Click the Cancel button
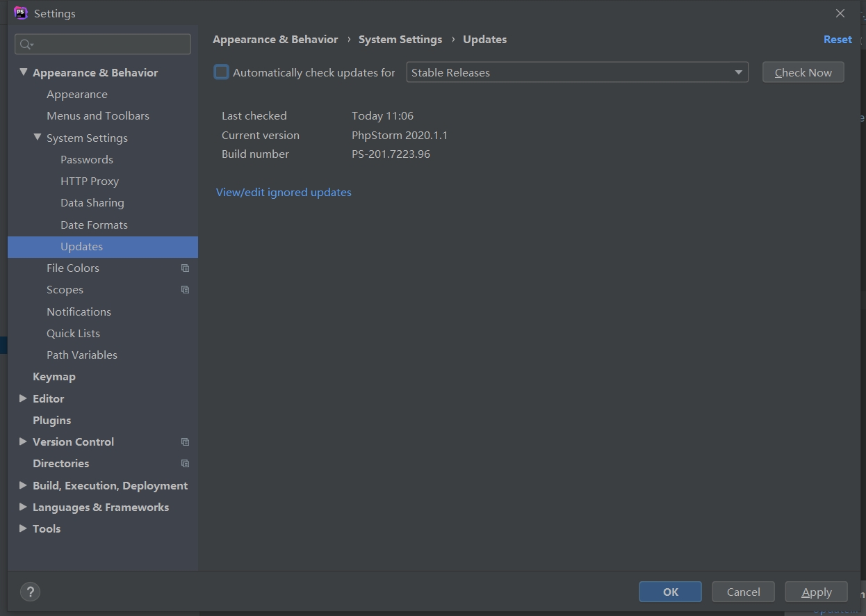This screenshot has width=866, height=616. (744, 592)
